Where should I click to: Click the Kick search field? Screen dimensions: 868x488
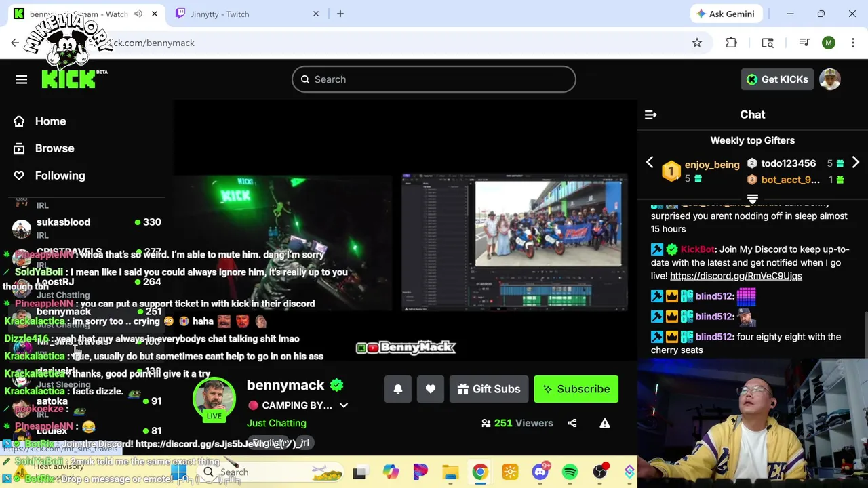[x=434, y=79]
